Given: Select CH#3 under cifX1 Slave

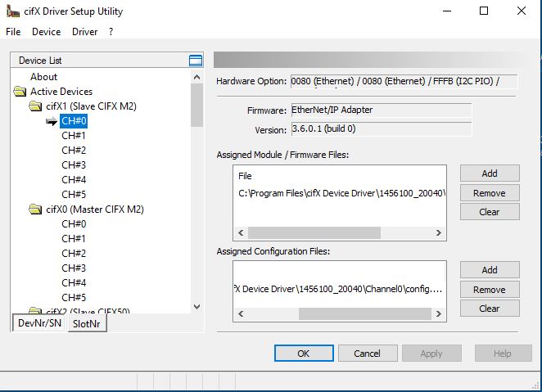Looking at the screenshot, I should [74, 165].
